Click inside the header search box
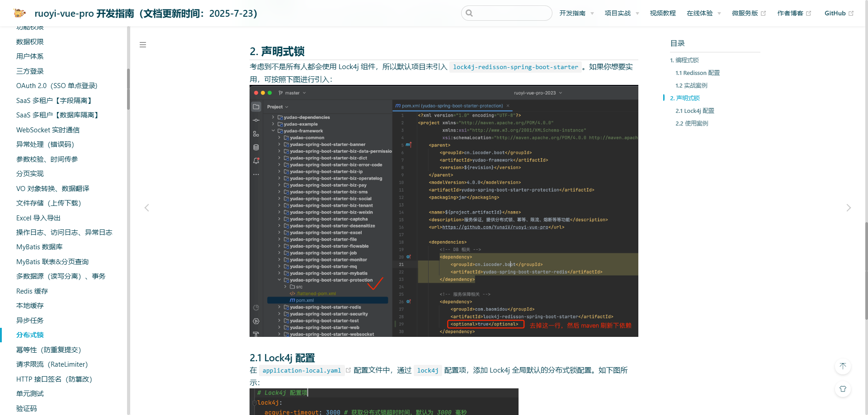This screenshot has height=415, width=868. [x=506, y=13]
